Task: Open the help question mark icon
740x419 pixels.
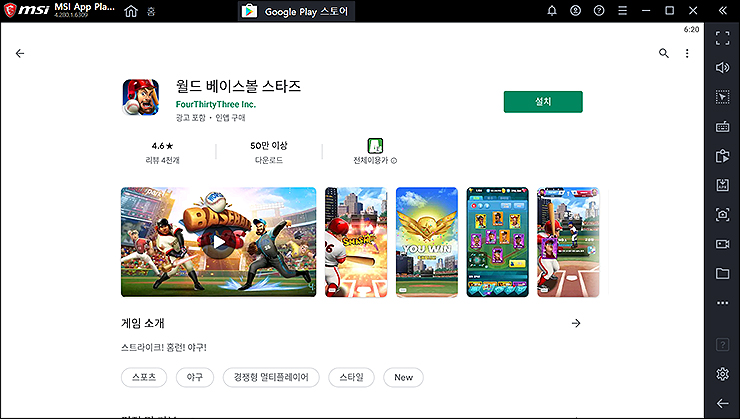Action: [599, 10]
